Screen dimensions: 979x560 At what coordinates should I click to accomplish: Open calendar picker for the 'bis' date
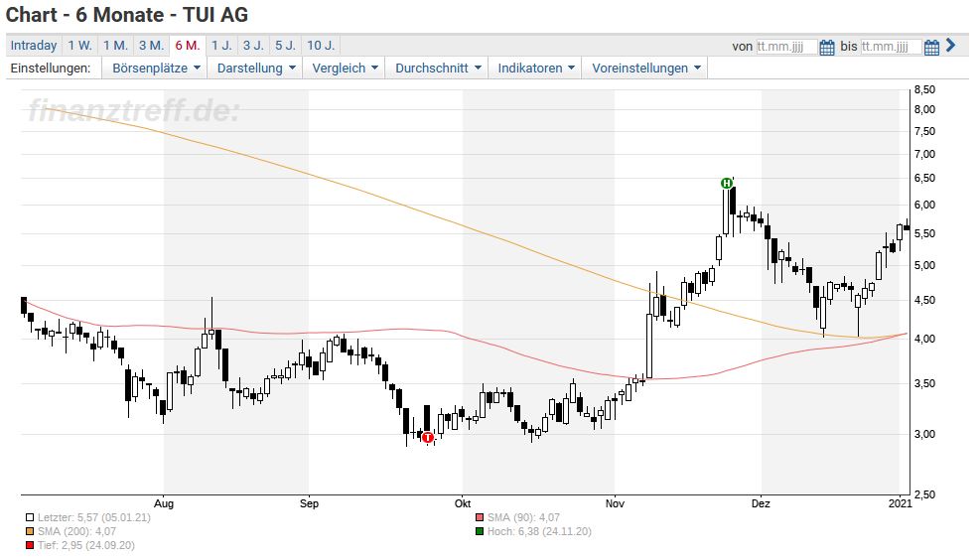tap(931, 47)
